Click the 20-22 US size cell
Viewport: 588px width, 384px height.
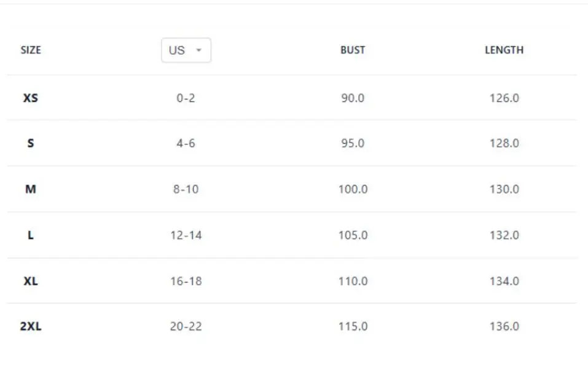186,326
